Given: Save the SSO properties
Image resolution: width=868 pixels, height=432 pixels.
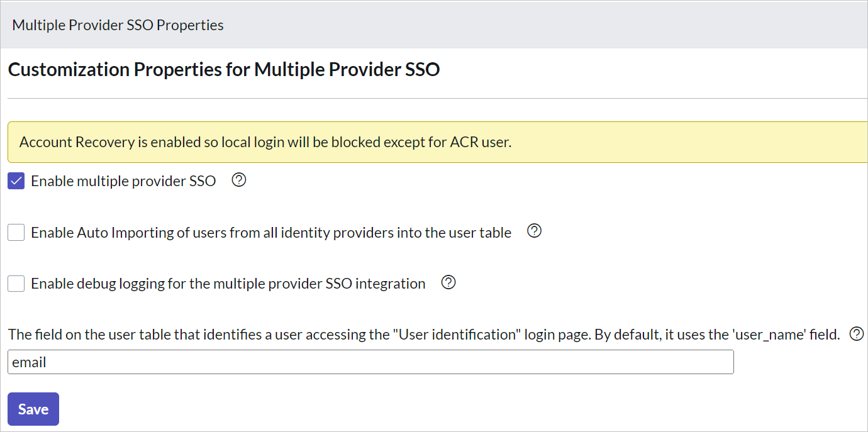Looking at the screenshot, I should click(33, 409).
